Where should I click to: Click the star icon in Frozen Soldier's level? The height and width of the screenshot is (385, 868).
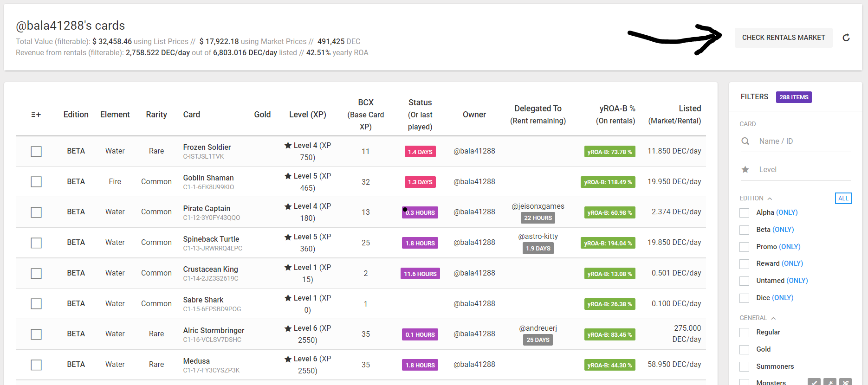pyautogui.click(x=288, y=145)
